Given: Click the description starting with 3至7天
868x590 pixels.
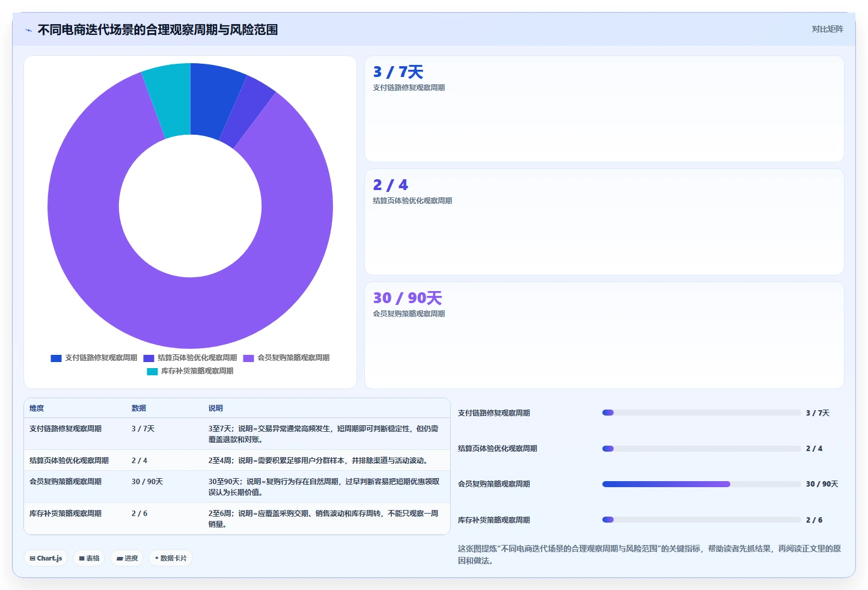Looking at the screenshot, I should [x=323, y=434].
